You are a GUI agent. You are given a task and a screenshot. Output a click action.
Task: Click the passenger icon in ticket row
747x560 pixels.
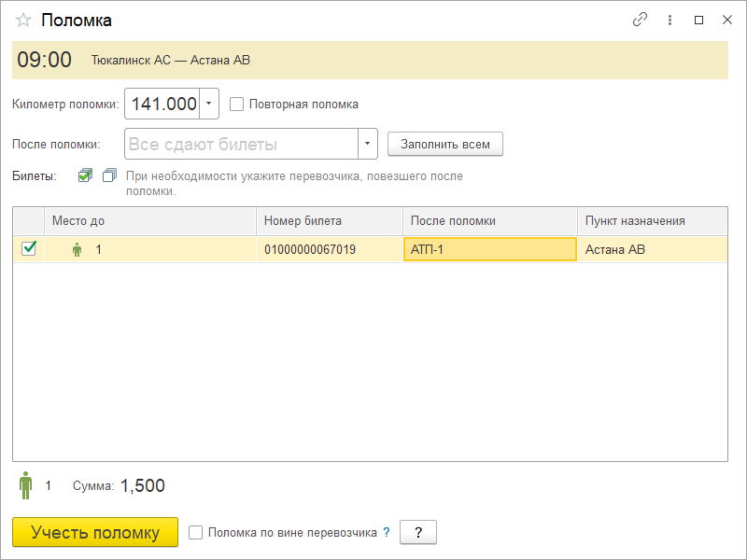[78, 249]
